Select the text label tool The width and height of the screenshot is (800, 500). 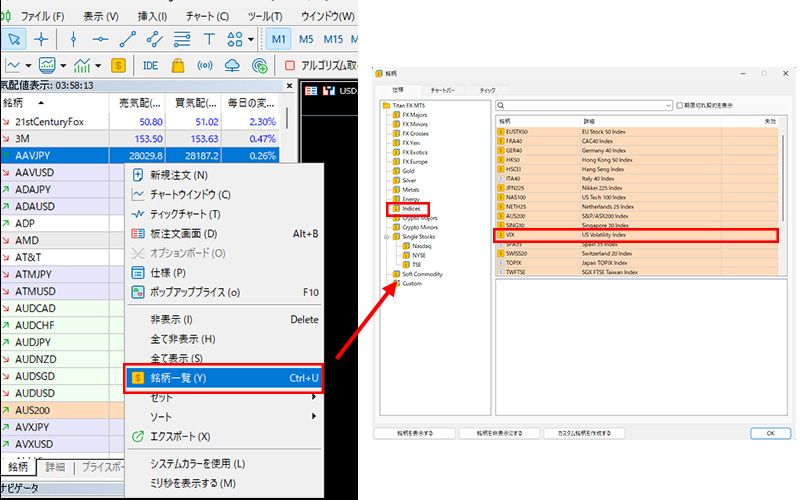tap(209, 39)
